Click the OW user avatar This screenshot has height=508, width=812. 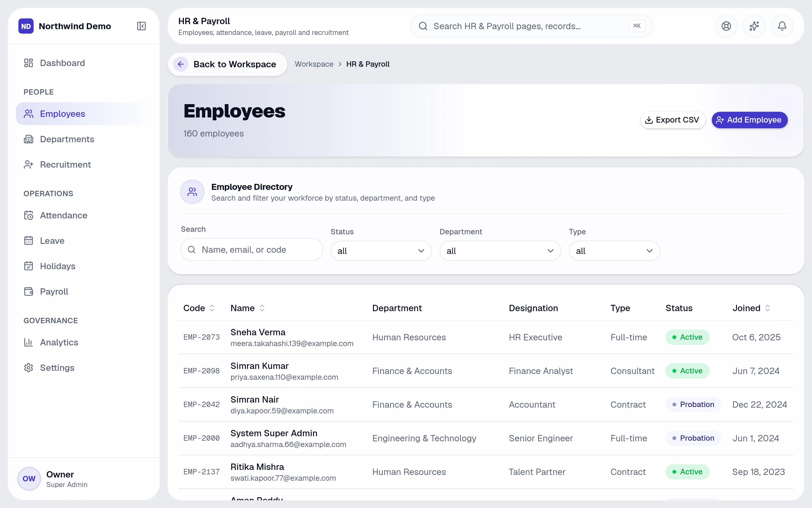[x=29, y=478]
